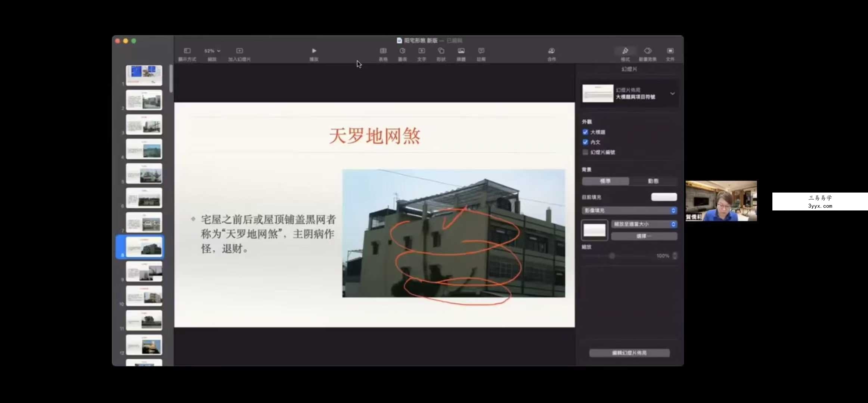Click the background image fill preview
The image size is (868, 403).
click(x=595, y=230)
